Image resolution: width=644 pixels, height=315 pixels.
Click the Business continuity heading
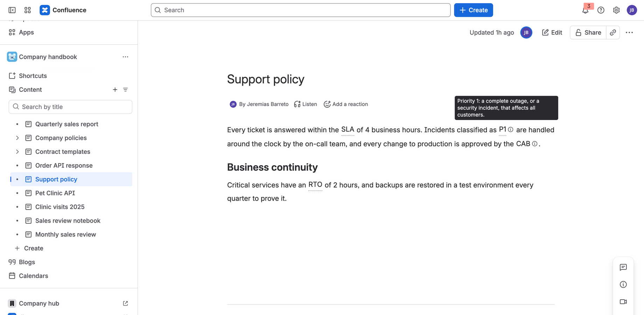coord(272,167)
